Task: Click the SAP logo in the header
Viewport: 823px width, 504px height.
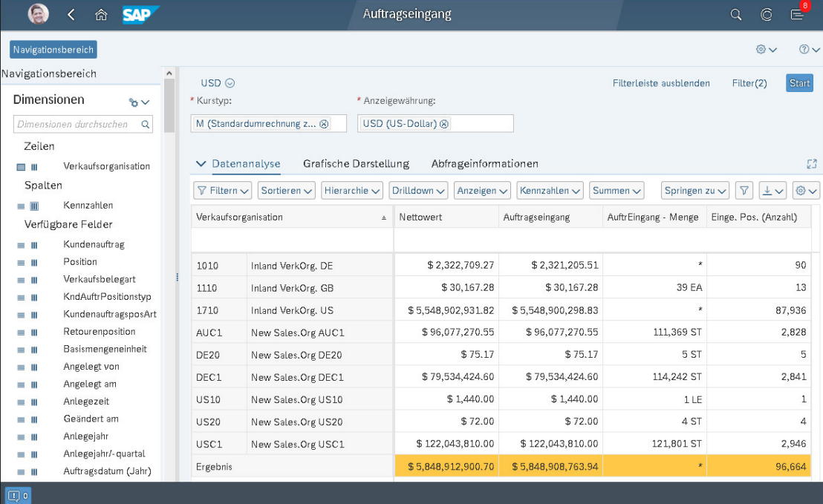Action: click(x=140, y=13)
